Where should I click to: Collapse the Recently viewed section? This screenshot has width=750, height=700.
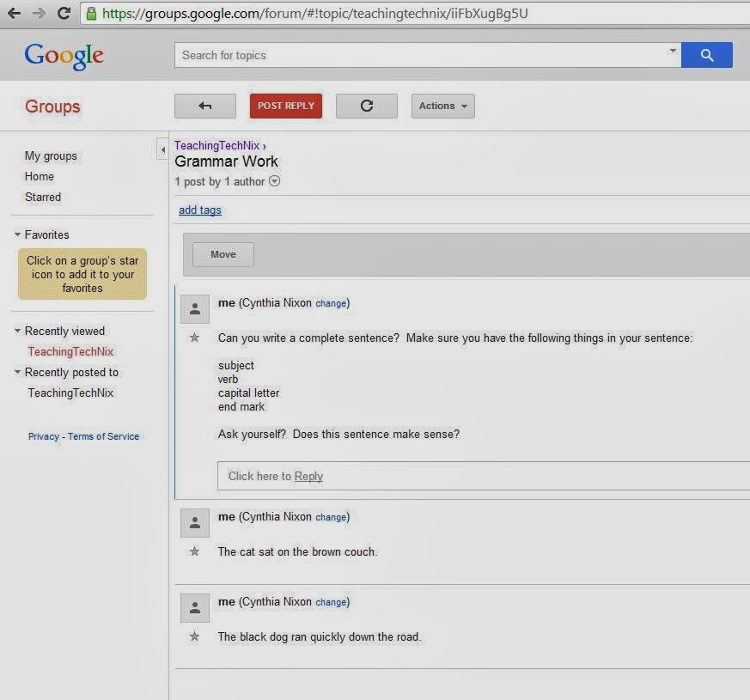[17, 331]
